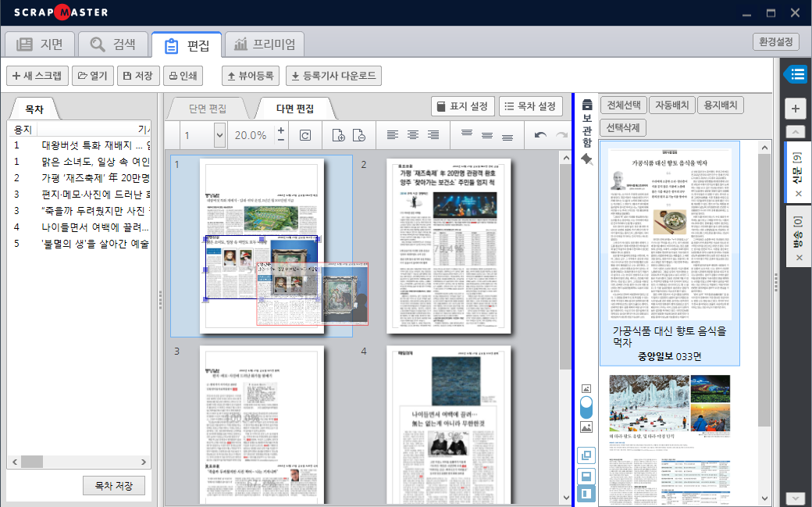Expand sidebar tabs with down chevron
The width and height of the screenshot is (812, 507).
click(x=796, y=498)
